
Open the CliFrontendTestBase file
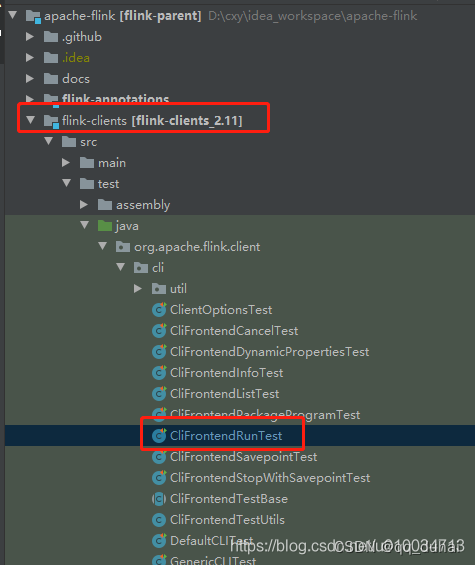point(229,499)
